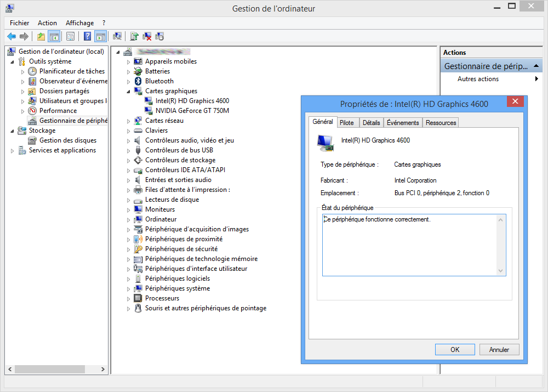548x392 pixels.
Task: Expand the Cartes réseau category
Action: [x=129, y=121]
